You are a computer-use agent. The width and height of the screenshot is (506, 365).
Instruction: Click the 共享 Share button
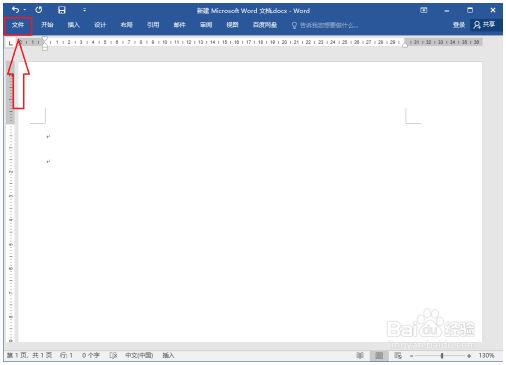[484, 25]
